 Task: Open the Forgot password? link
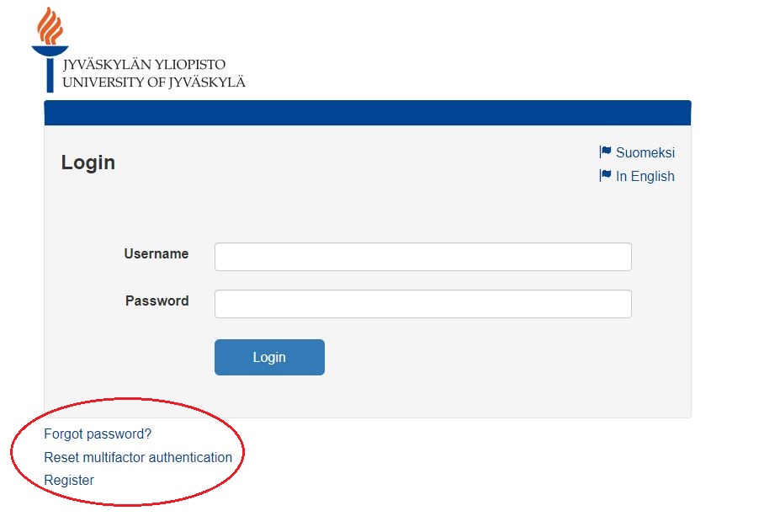click(x=98, y=434)
